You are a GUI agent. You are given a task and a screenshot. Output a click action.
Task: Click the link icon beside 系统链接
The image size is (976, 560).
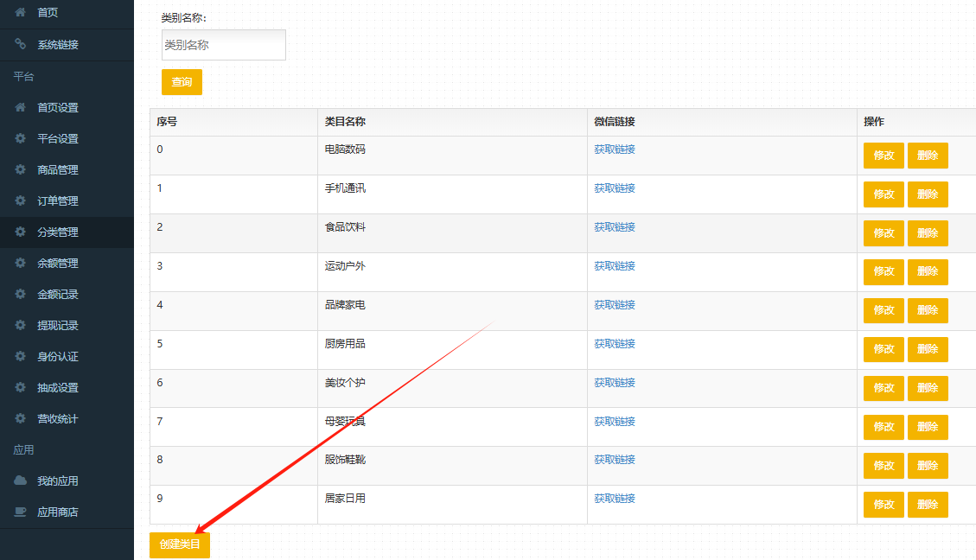click(21, 44)
